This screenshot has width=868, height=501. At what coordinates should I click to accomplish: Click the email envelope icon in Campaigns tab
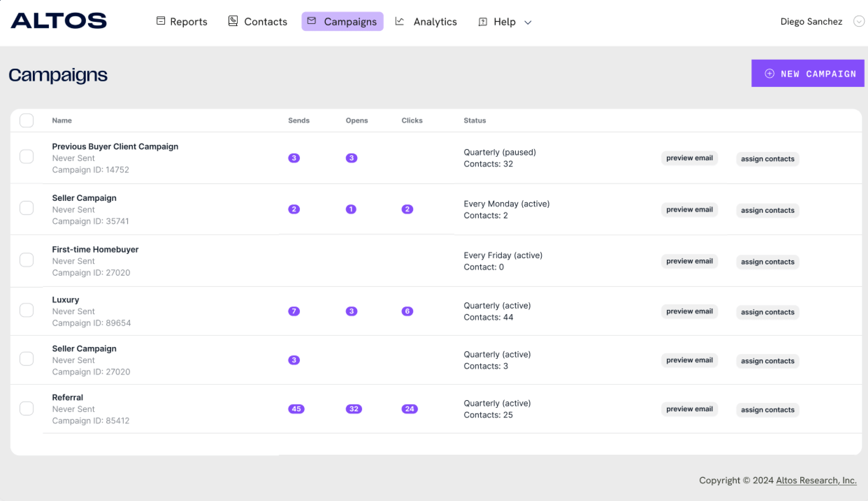[x=312, y=21]
